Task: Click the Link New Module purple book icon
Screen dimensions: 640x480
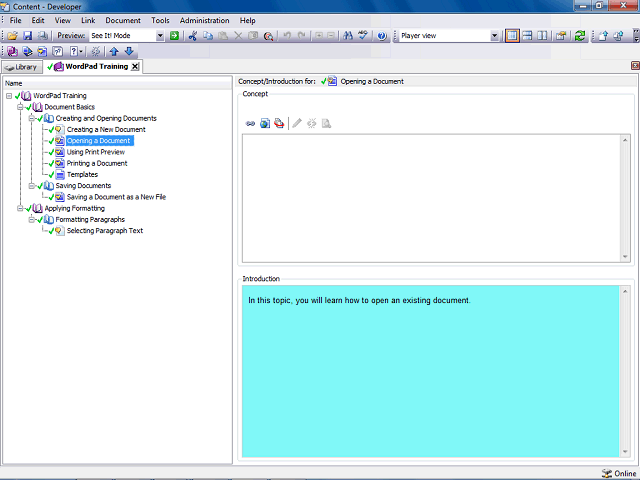Action: click(x=12, y=51)
